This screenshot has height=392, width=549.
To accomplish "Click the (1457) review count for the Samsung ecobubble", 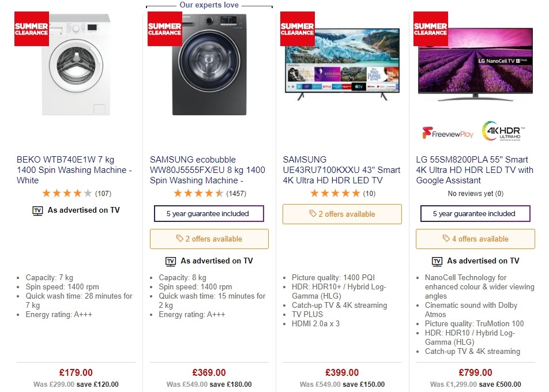I will (x=236, y=194).
